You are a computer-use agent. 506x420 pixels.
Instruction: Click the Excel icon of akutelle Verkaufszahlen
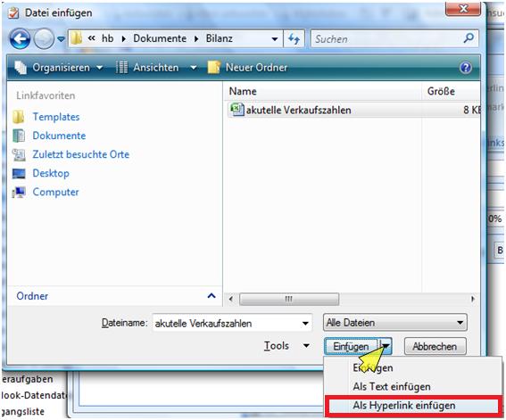pyautogui.click(x=236, y=110)
